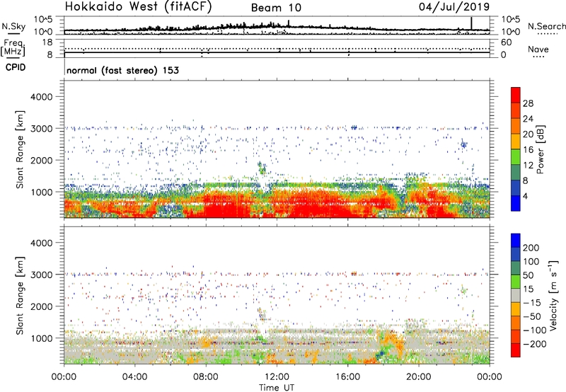This screenshot has width=566, height=392.
Task: Click the '20:00' time axis tick
Action: (419, 377)
